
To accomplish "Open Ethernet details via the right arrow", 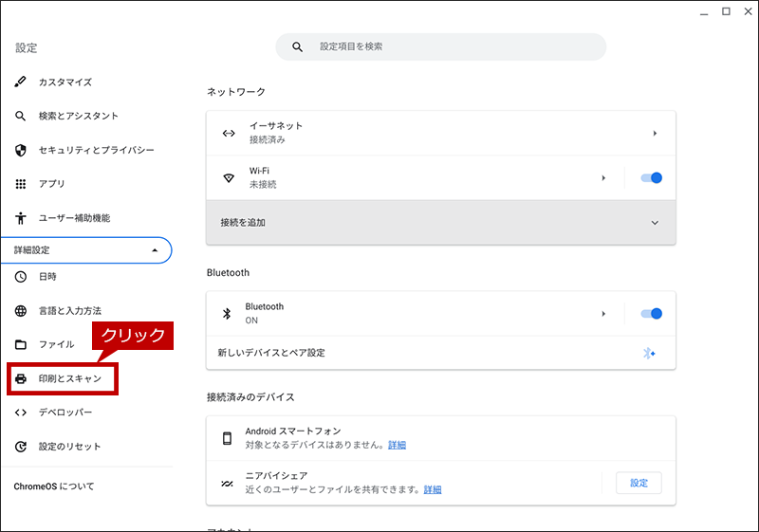I will pos(655,134).
